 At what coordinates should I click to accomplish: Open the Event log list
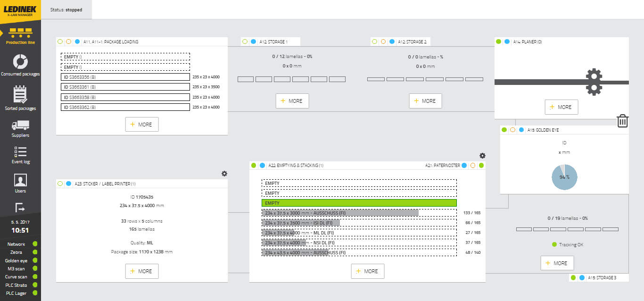20,155
